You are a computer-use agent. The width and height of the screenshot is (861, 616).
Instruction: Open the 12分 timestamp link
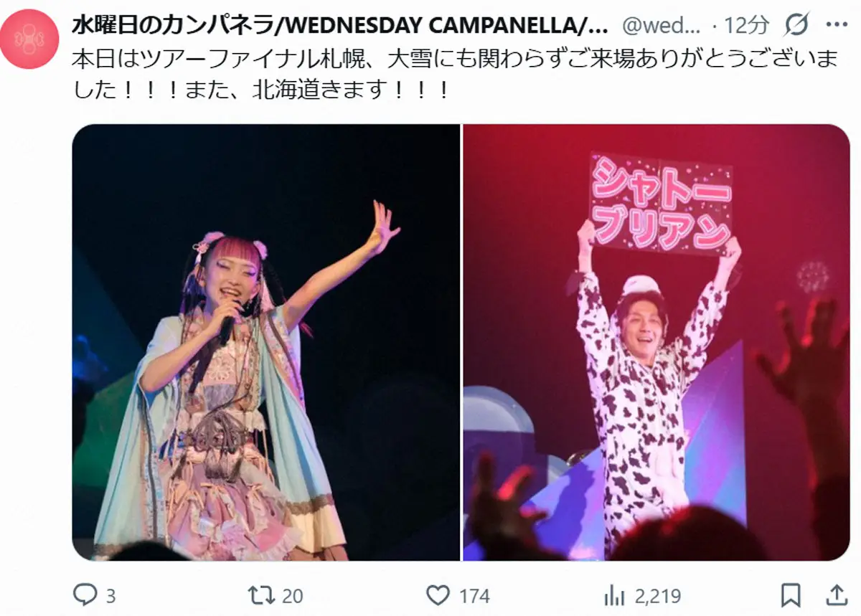(x=746, y=26)
